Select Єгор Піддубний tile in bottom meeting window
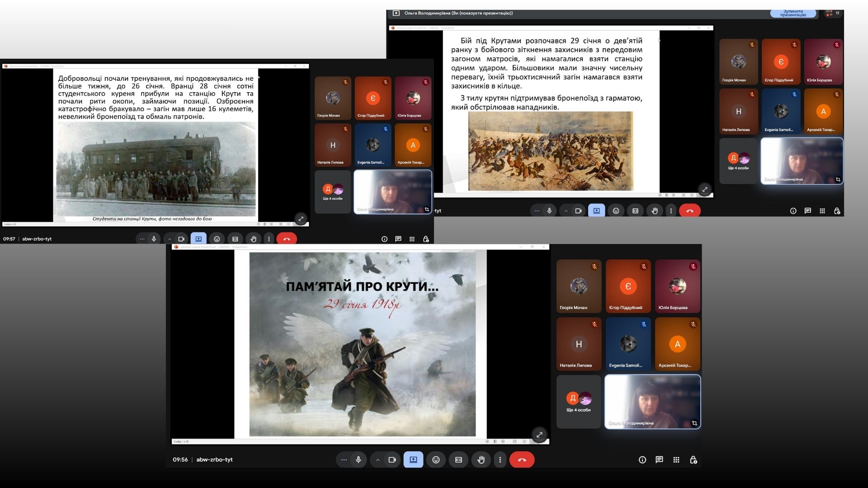 628,286
